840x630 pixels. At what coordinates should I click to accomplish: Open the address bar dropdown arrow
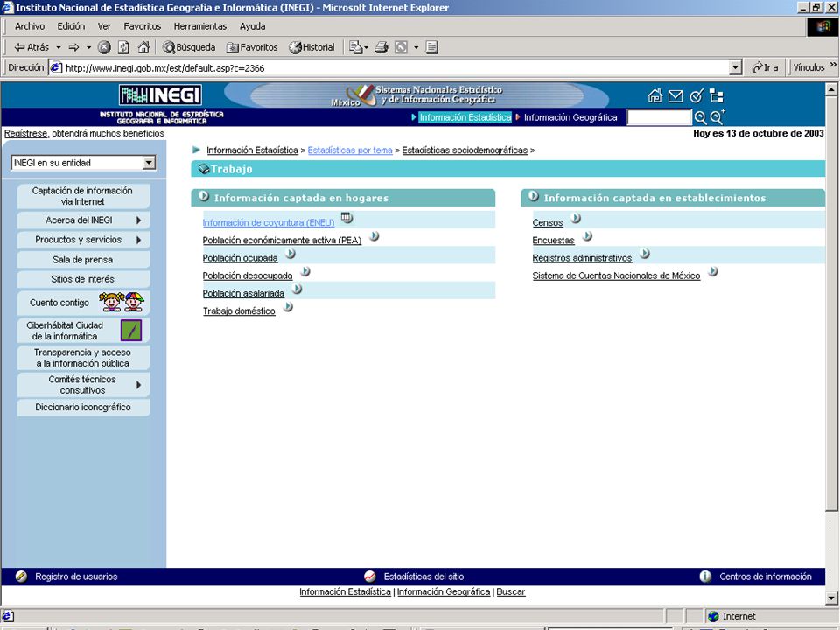[736, 68]
